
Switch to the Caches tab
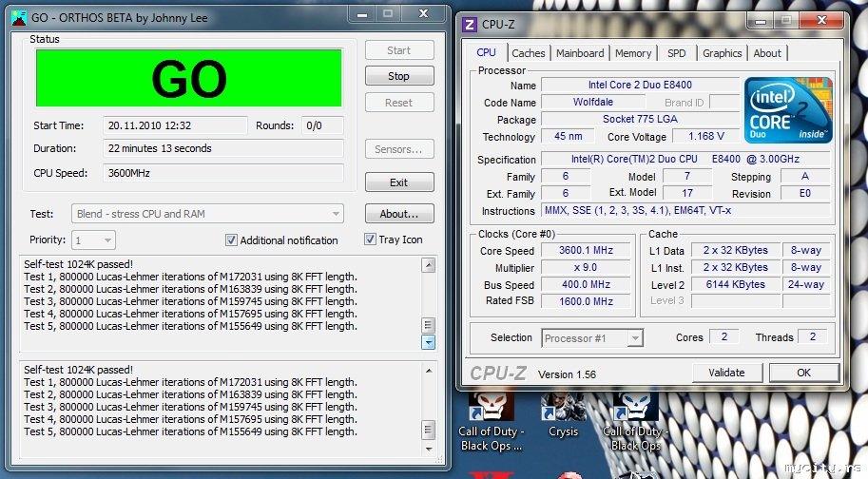pos(528,53)
